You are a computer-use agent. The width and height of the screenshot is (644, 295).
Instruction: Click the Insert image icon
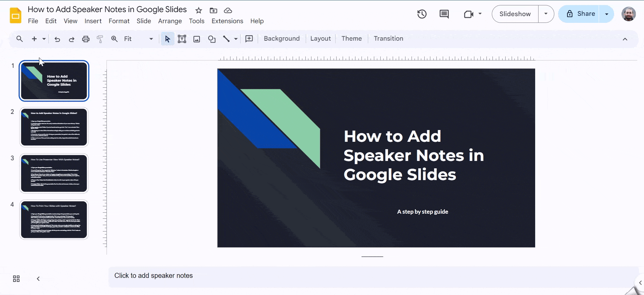tap(197, 39)
